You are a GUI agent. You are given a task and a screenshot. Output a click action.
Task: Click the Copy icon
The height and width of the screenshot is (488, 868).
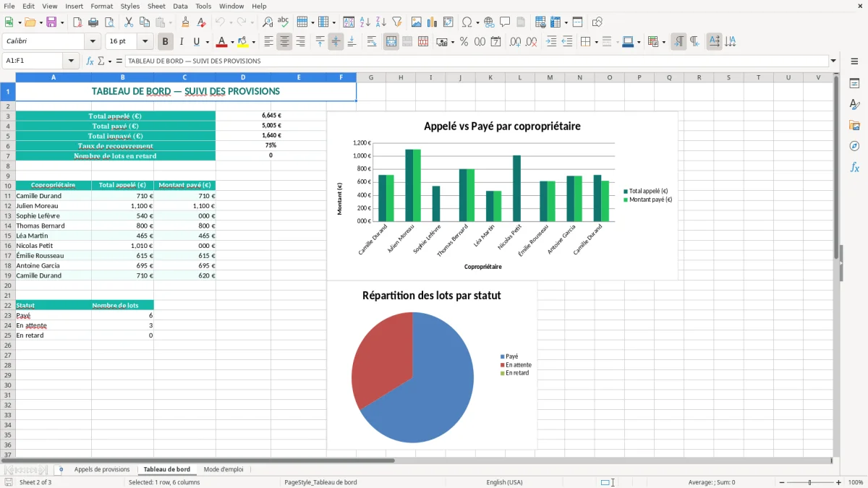[144, 22]
